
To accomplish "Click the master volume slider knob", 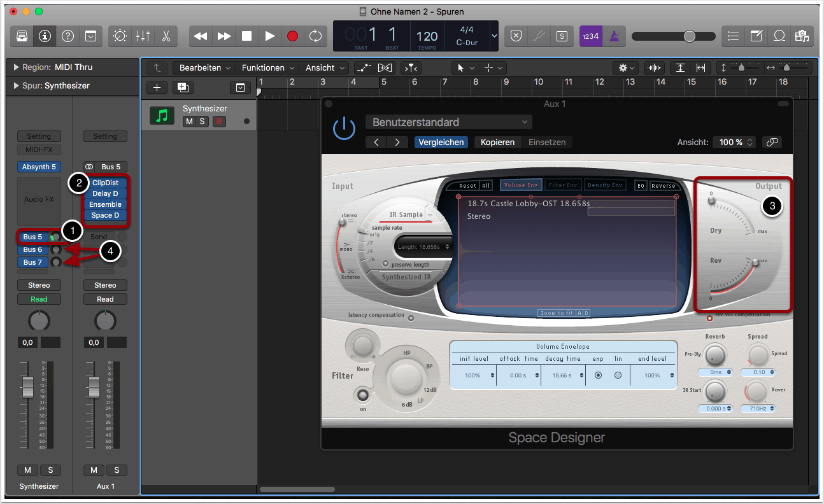I will tap(690, 36).
